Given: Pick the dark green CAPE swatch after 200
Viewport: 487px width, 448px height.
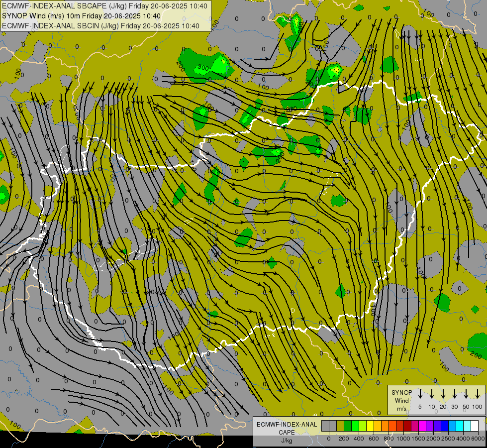Looking at the screenshot, I should coord(348,426).
